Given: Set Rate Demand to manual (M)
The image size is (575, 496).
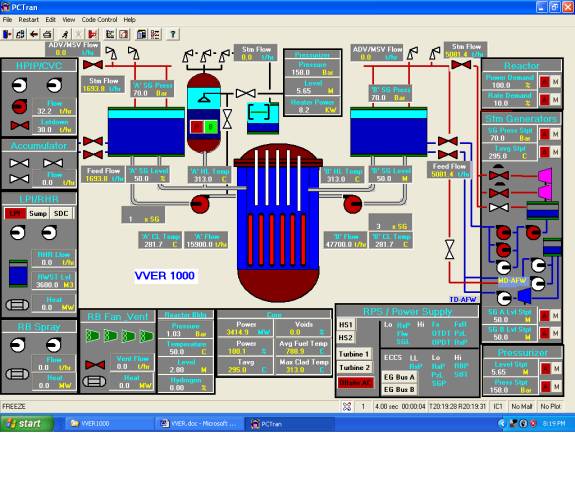Looking at the screenshot, I should [x=556, y=100].
